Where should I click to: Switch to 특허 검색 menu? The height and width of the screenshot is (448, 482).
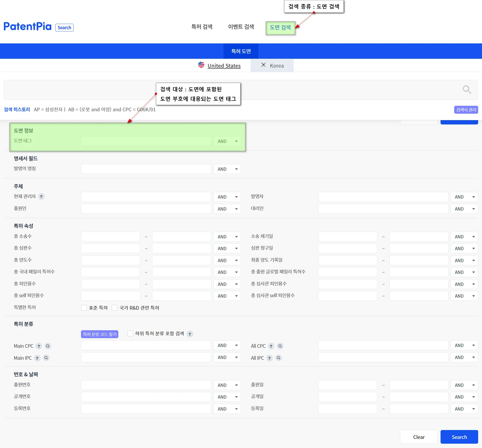[202, 27]
